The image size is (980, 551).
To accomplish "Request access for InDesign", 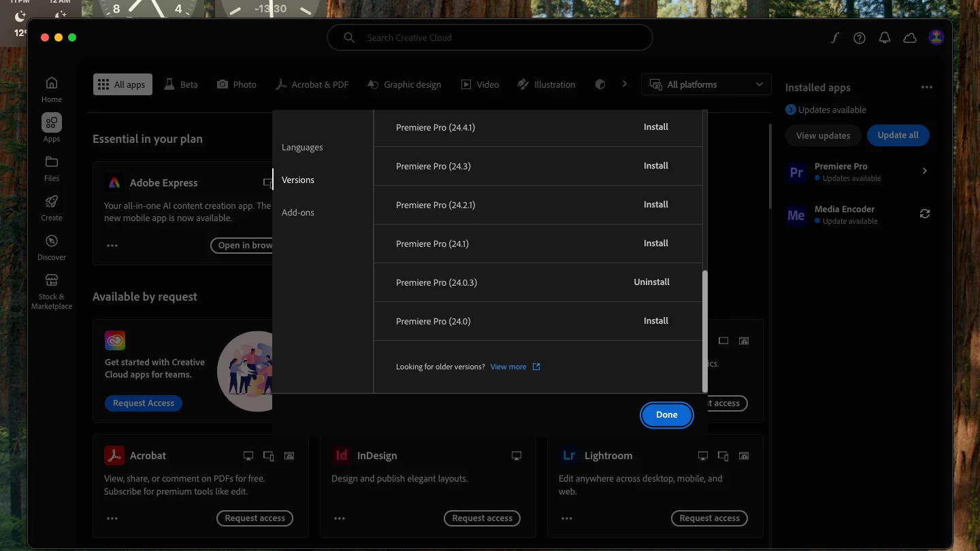I will coord(483,518).
